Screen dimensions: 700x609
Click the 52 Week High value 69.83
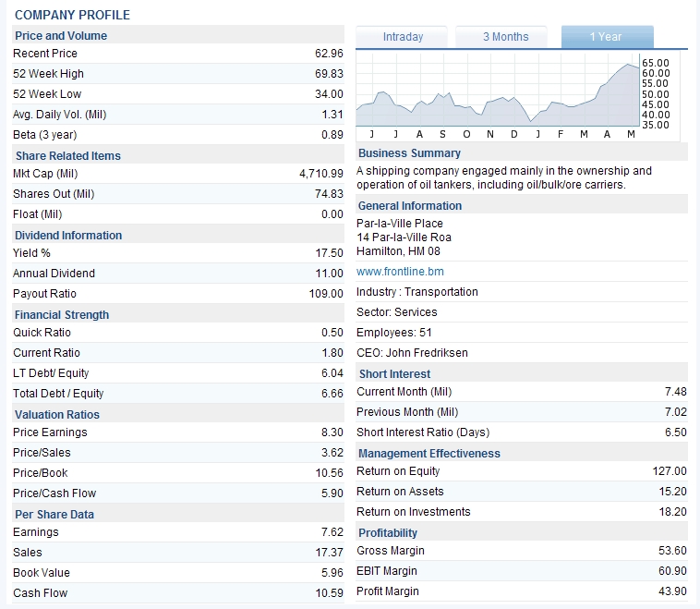(329, 74)
